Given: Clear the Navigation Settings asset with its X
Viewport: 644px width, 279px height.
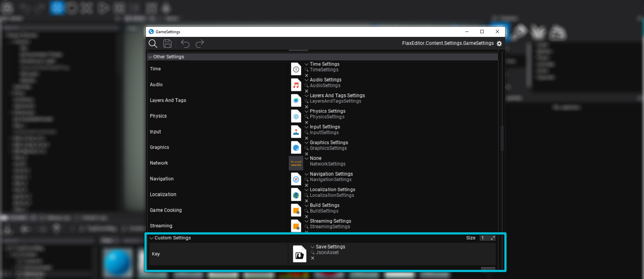Looking at the screenshot, I should pyautogui.click(x=307, y=185).
